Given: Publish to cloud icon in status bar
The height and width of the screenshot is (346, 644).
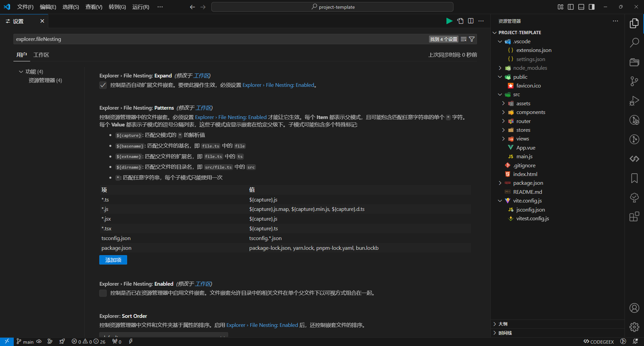Looking at the screenshot, I should 39,342.
